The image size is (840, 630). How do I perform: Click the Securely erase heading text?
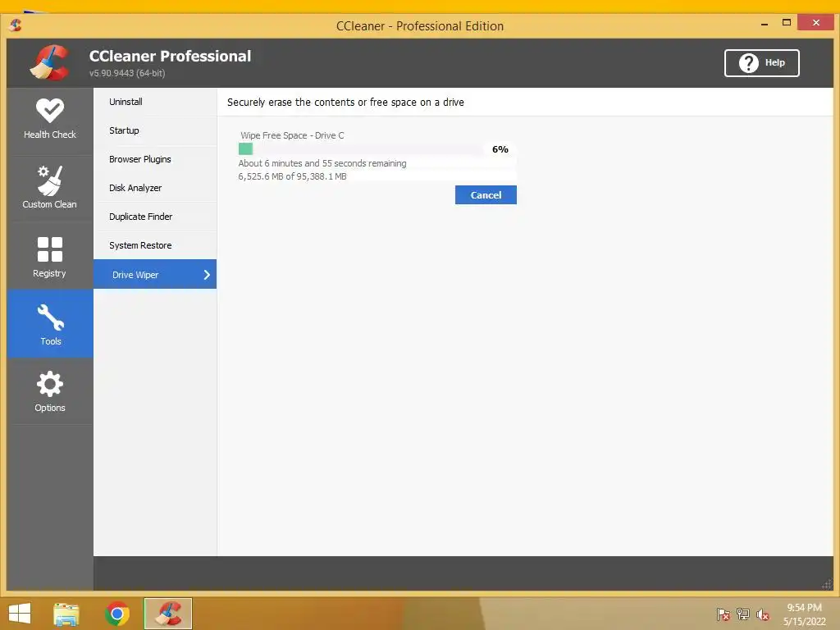[x=345, y=103]
